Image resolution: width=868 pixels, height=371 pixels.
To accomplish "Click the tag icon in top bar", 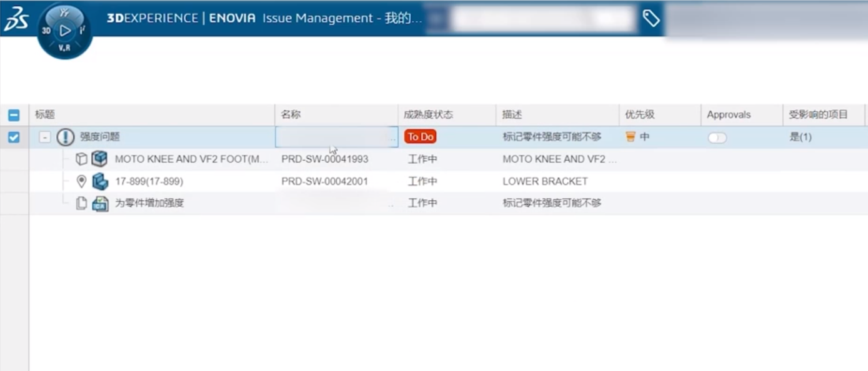I will (651, 18).
